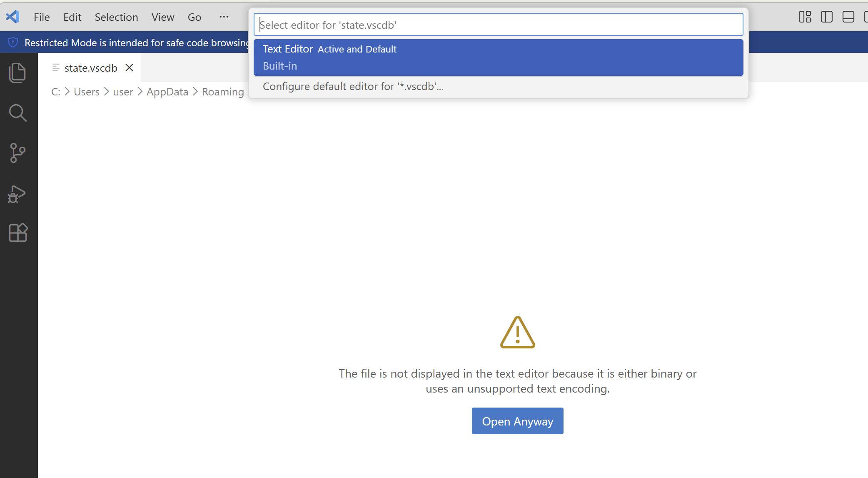Open the Selection menu

click(x=116, y=17)
